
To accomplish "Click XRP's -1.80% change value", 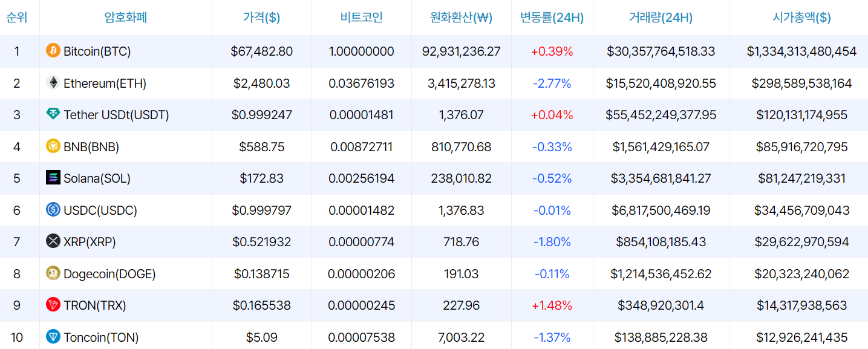I will coord(552,242).
